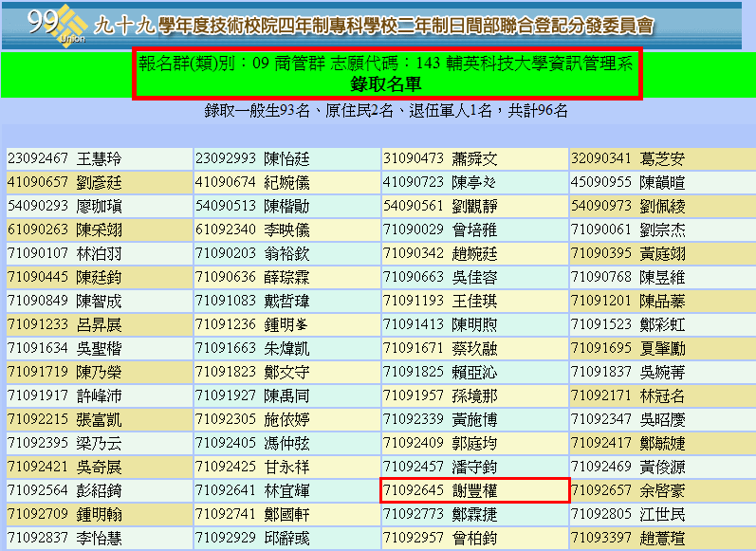Viewport: 756px width, 551px height.
Task: Select cell 71092837 李怡慧
Action: click(x=100, y=538)
